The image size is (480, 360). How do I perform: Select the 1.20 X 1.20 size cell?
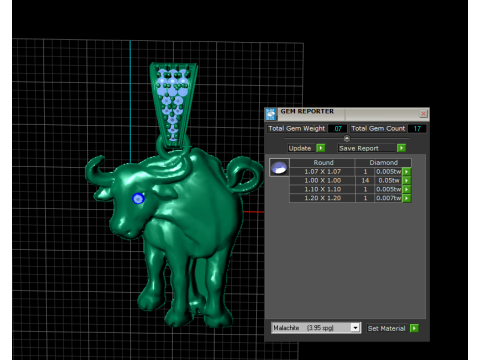click(x=322, y=198)
